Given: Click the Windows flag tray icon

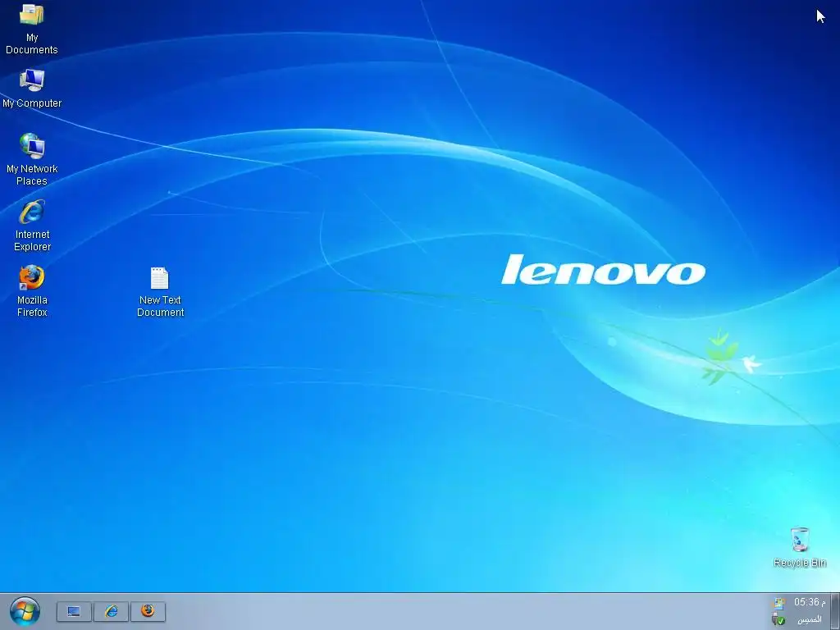Looking at the screenshot, I should tap(778, 603).
